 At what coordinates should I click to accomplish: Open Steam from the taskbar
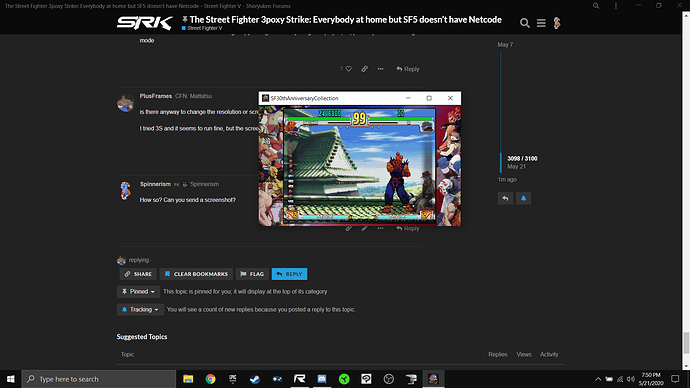click(x=255, y=379)
